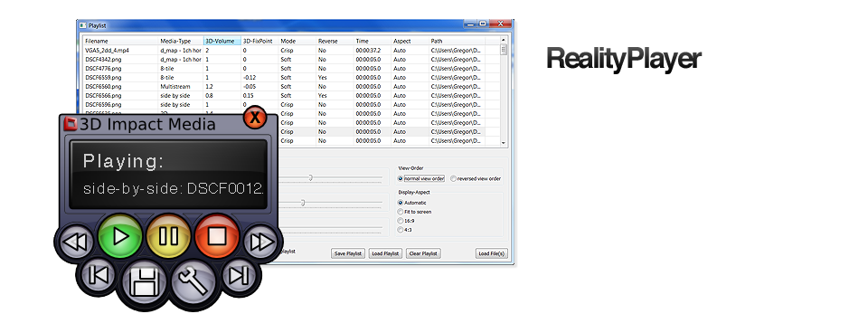Sort by the Mode column header
Image resolution: width=868 pixels, height=333 pixels.
pyautogui.click(x=297, y=41)
